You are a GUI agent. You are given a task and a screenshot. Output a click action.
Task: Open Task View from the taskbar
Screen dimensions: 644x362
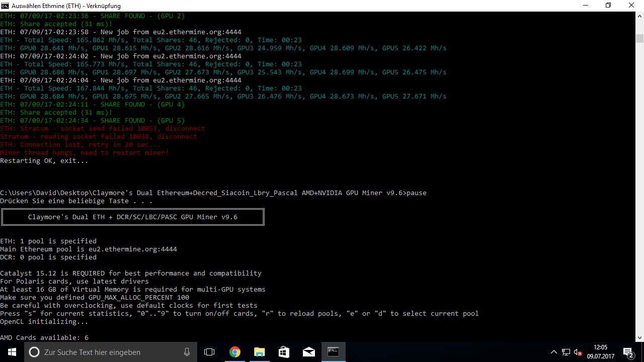(209, 352)
